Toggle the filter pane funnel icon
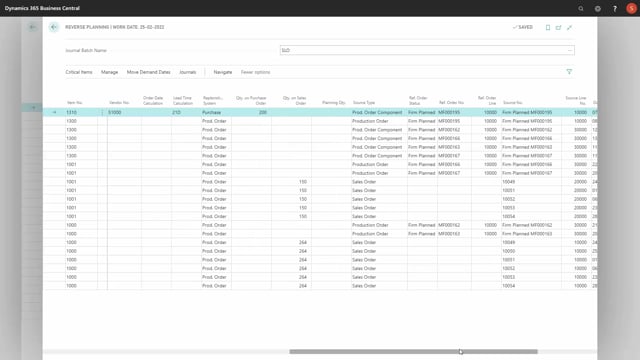This screenshot has height=360, width=640. pos(569,72)
